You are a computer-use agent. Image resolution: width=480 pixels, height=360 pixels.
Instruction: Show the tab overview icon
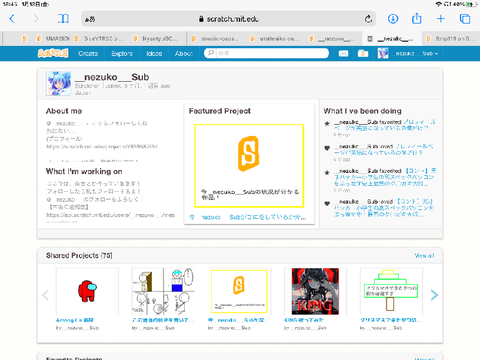click(x=465, y=19)
